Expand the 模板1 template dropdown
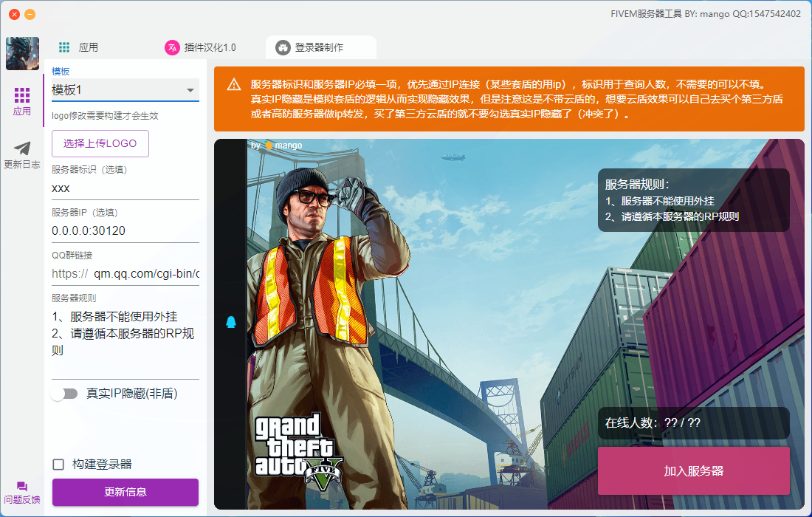This screenshot has height=517, width=812. click(125, 90)
